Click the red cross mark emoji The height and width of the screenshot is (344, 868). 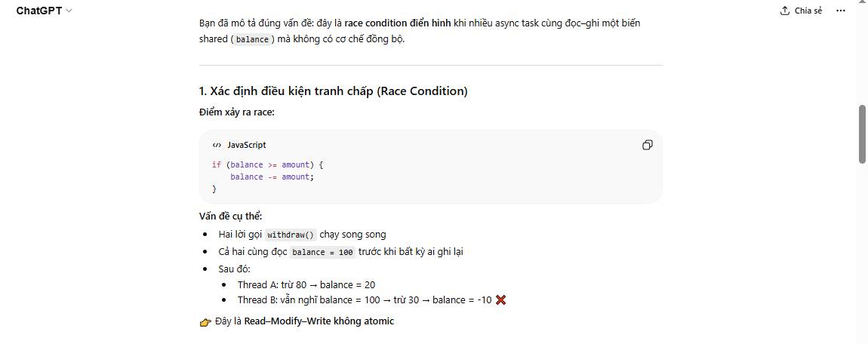[x=500, y=300]
